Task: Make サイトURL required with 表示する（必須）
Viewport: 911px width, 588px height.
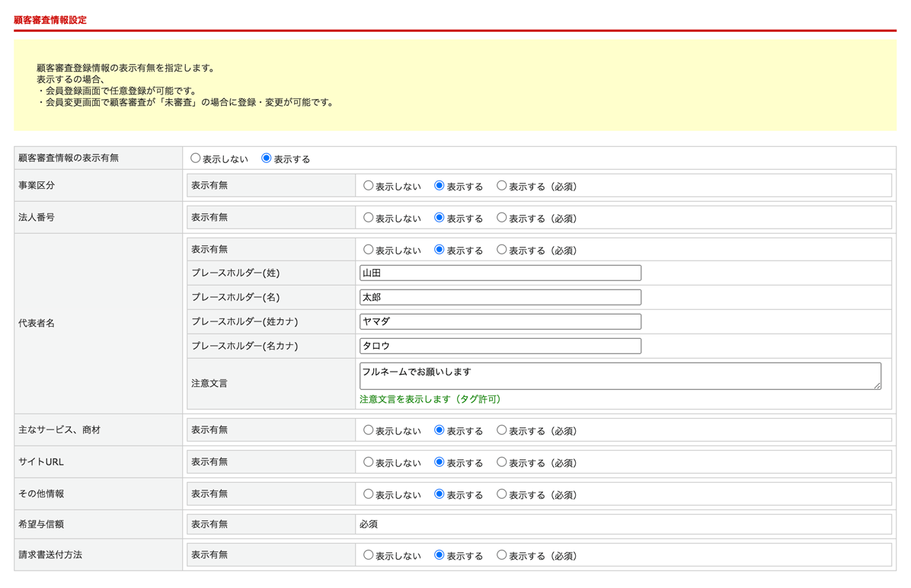Action: tap(501, 462)
